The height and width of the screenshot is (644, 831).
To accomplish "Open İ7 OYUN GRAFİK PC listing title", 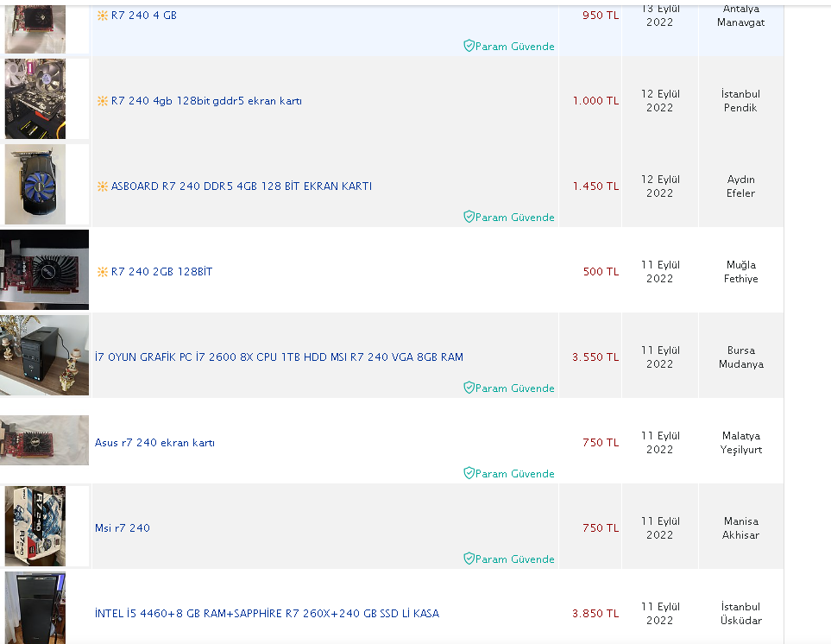I will tap(279, 357).
